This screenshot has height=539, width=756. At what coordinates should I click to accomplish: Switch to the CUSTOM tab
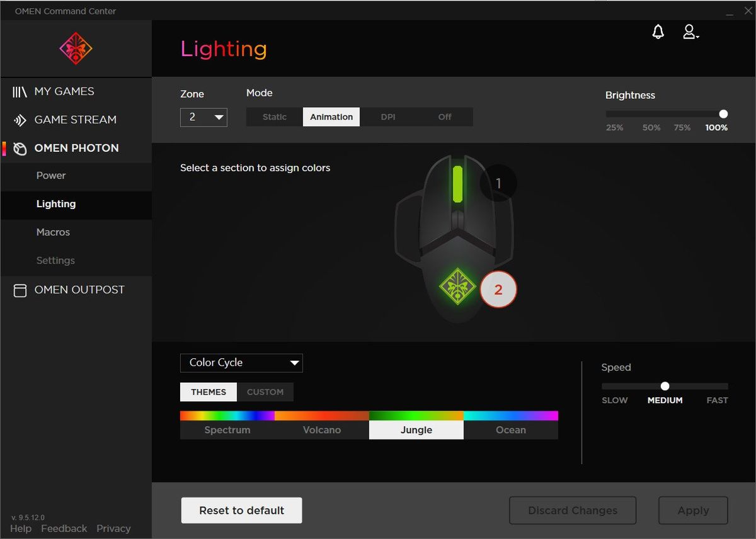pyautogui.click(x=265, y=392)
